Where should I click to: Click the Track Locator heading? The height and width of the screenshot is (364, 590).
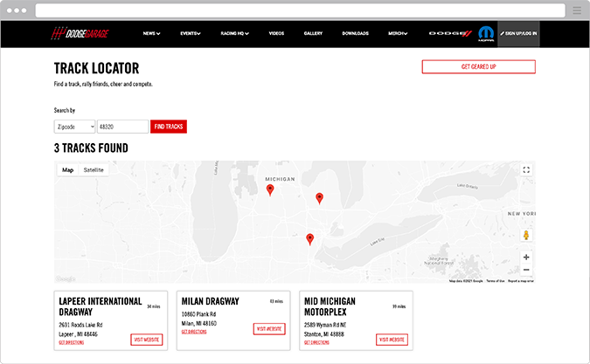click(x=97, y=68)
